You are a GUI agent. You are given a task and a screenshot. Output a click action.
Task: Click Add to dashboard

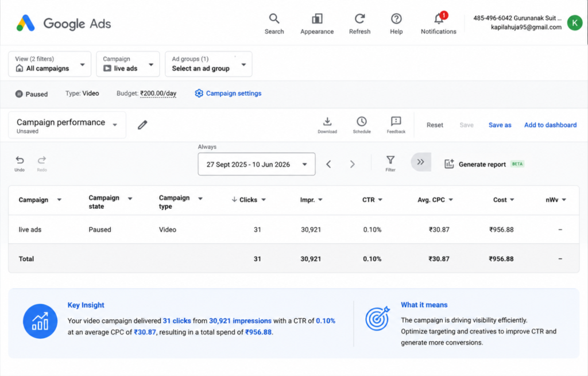(x=550, y=125)
